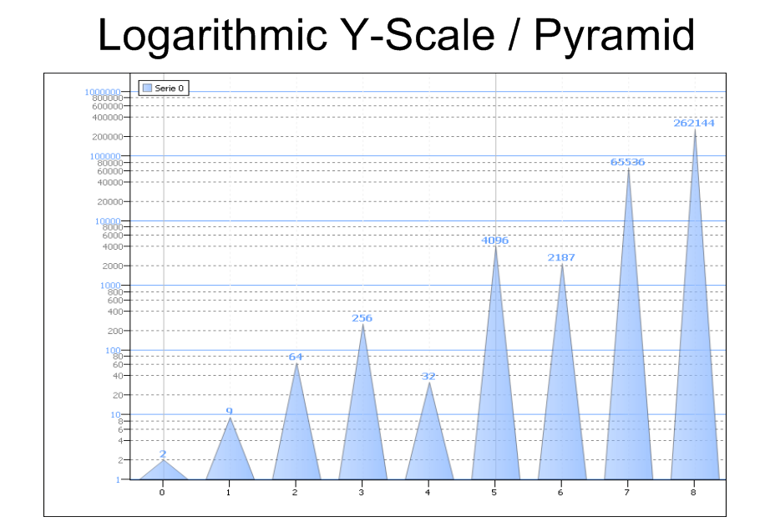The width and height of the screenshot is (765, 532).
Task: Click the 32 data label
Action: (x=429, y=377)
